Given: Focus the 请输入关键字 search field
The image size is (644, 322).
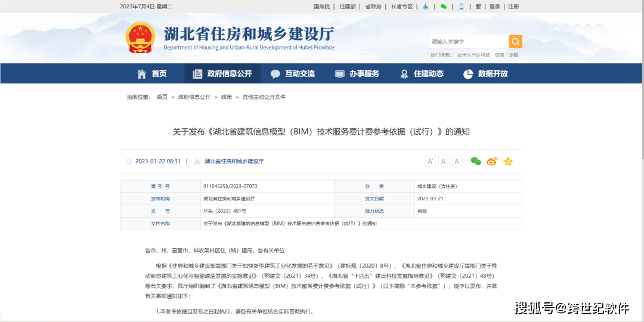Looking at the screenshot, I should pyautogui.click(x=469, y=42).
